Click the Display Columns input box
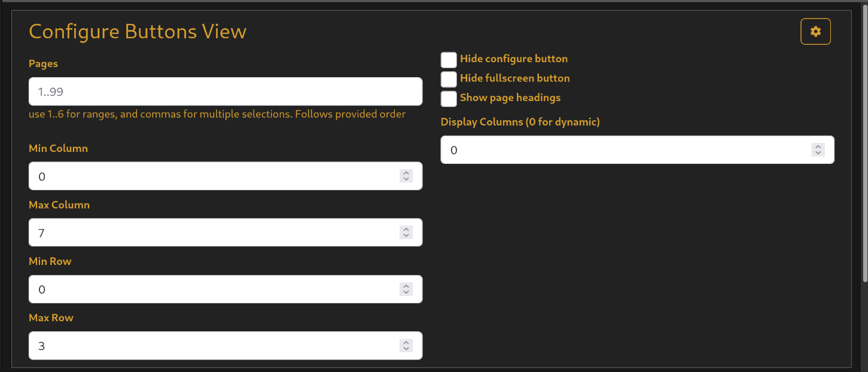Screen dimensions: 868x372 [598, 150]
